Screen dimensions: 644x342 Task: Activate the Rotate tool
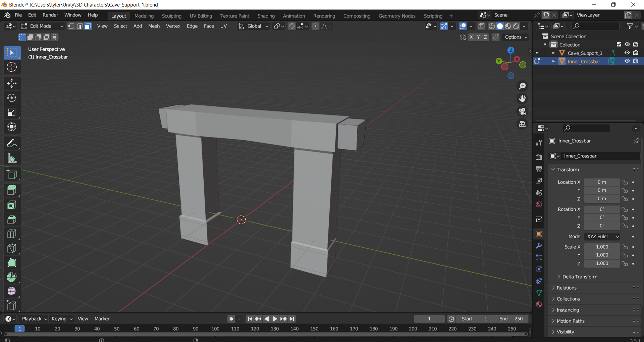[12, 98]
